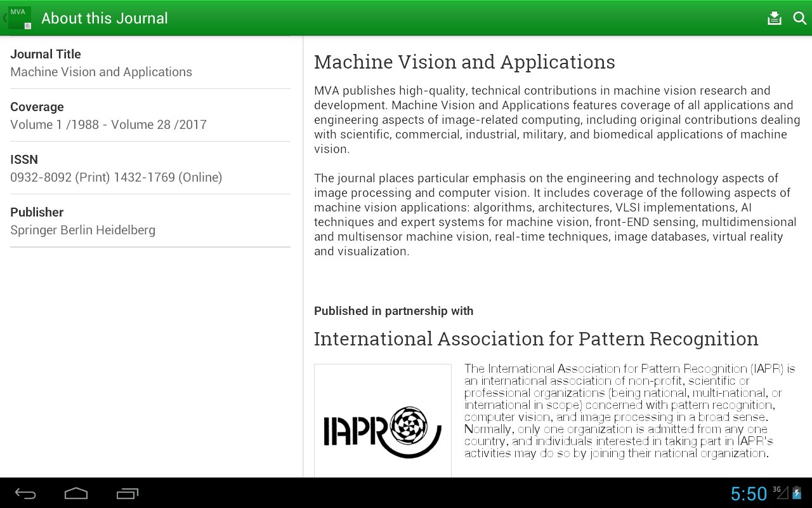Viewport: 812px width, 508px height.
Task: Tap paragraph starting MVA publishes high-quality
Action: (557, 119)
